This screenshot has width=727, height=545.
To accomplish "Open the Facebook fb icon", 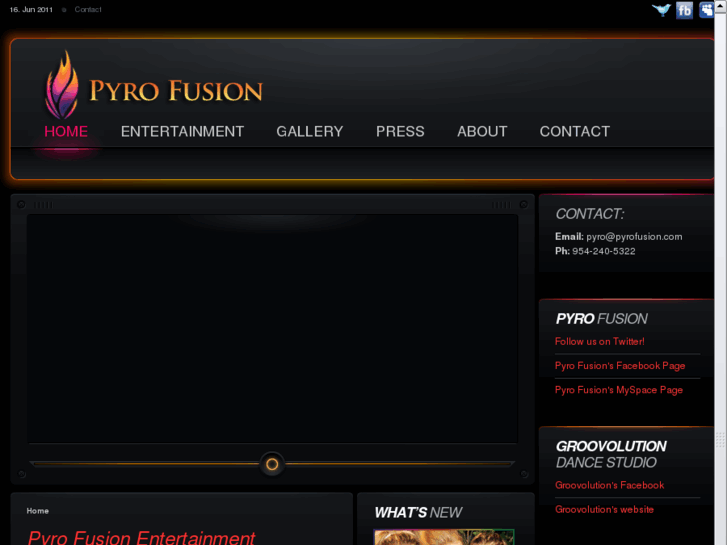I will click(684, 10).
